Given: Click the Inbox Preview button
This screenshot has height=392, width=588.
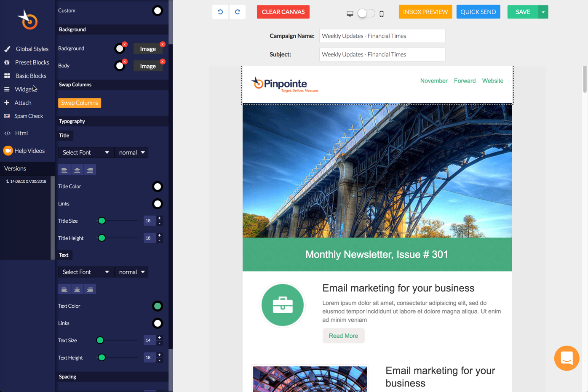Looking at the screenshot, I should pos(425,12).
